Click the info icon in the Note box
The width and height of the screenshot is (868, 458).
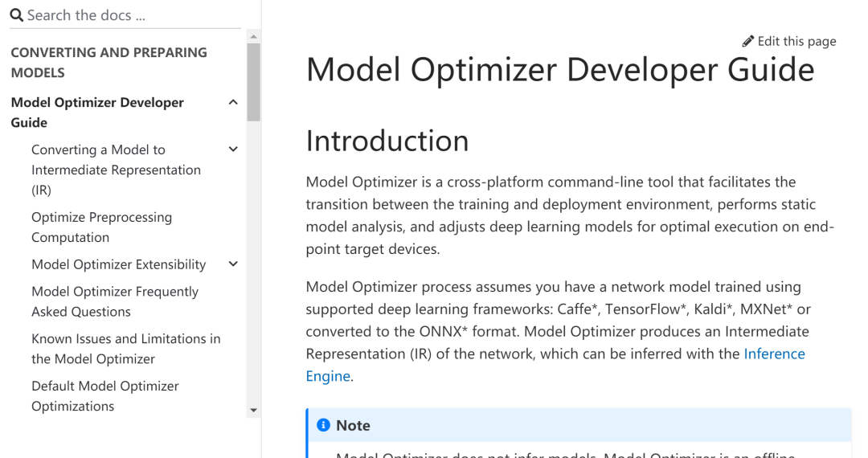pos(323,425)
